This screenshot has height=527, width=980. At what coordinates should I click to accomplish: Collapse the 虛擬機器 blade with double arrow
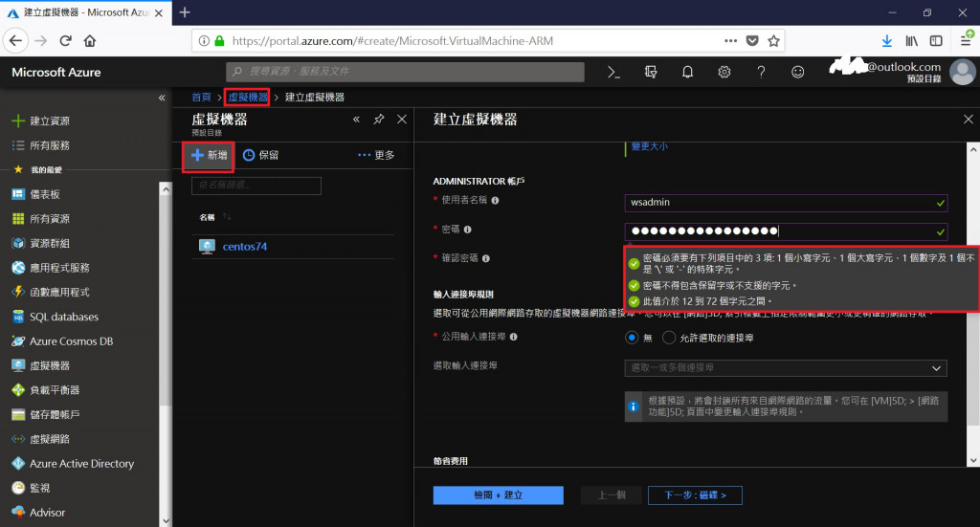tap(356, 120)
